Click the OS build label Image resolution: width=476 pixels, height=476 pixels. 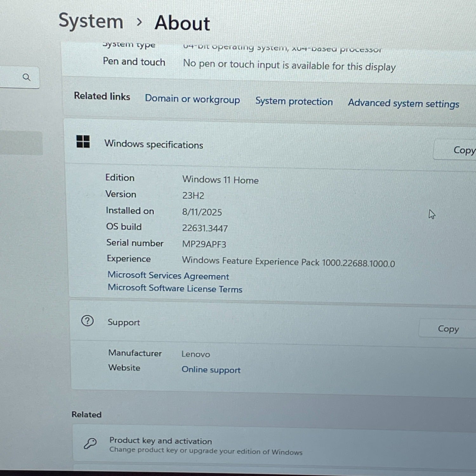[124, 227]
